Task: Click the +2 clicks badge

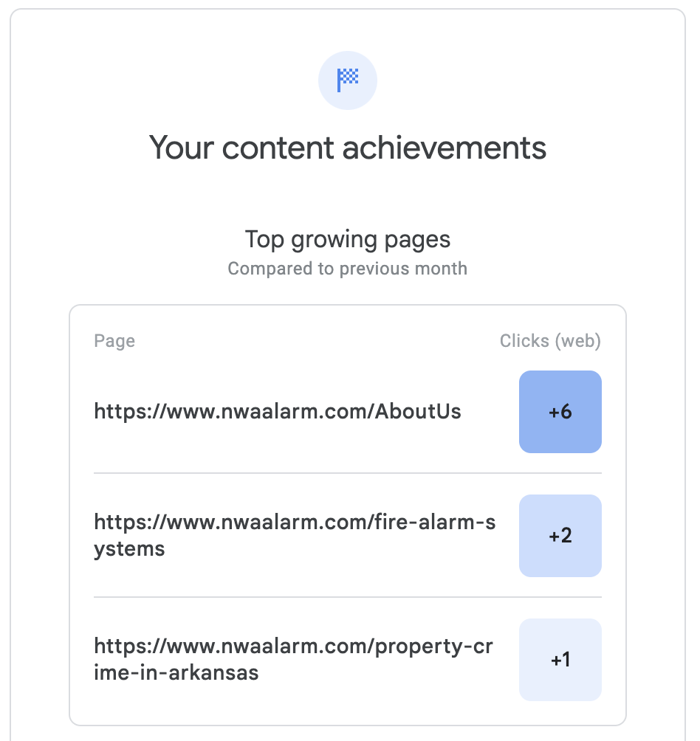Action: [560, 536]
